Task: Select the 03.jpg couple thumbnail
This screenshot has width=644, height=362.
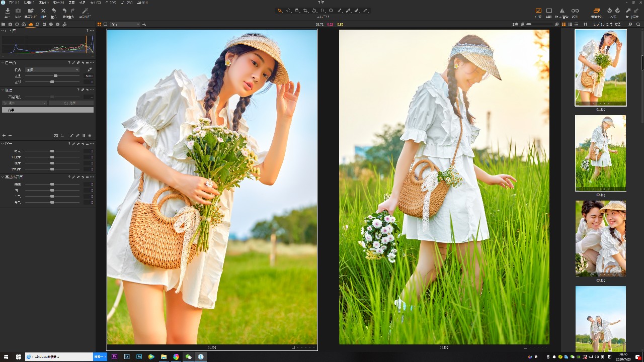Action: (601, 238)
